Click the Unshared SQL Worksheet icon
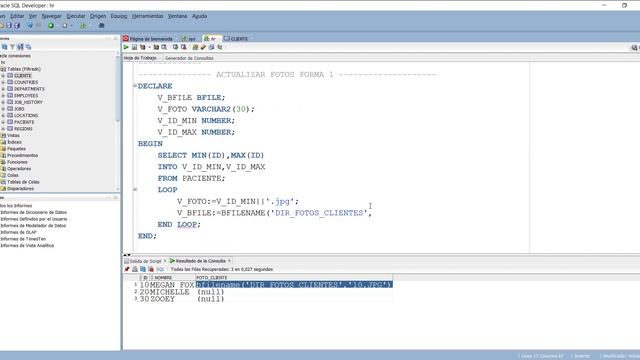The image size is (640, 360). pos(195,47)
